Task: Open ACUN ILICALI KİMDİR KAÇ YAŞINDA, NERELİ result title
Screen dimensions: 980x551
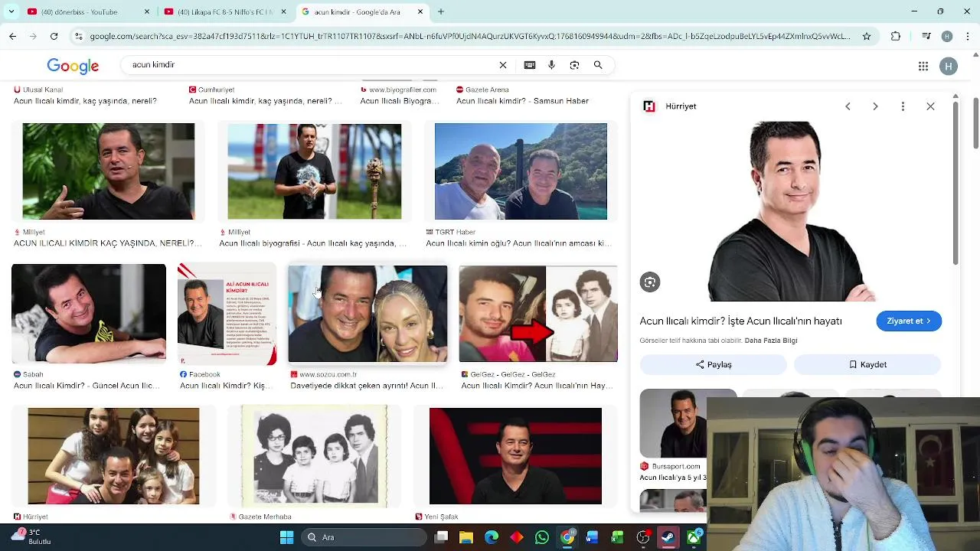Action: pos(108,243)
